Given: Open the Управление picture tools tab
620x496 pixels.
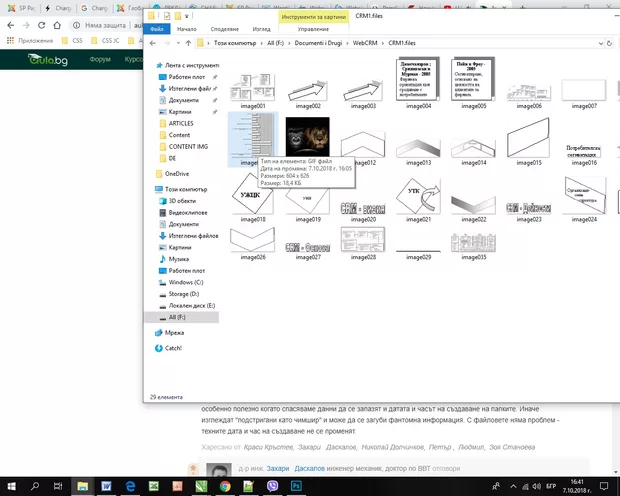Looking at the screenshot, I should click(313, 29).
